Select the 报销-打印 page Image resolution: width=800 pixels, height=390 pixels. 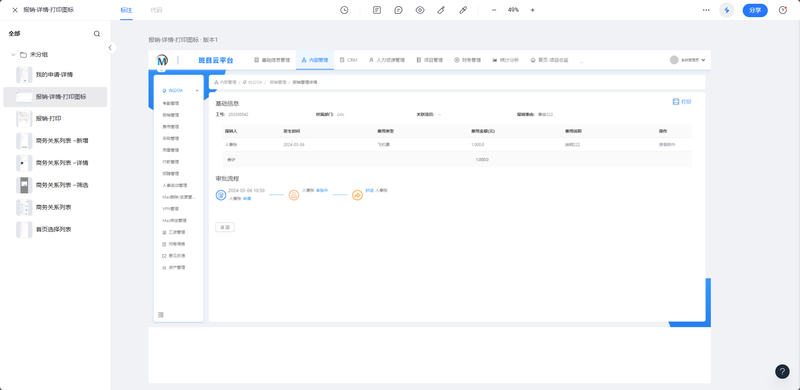tap(55, 118)
